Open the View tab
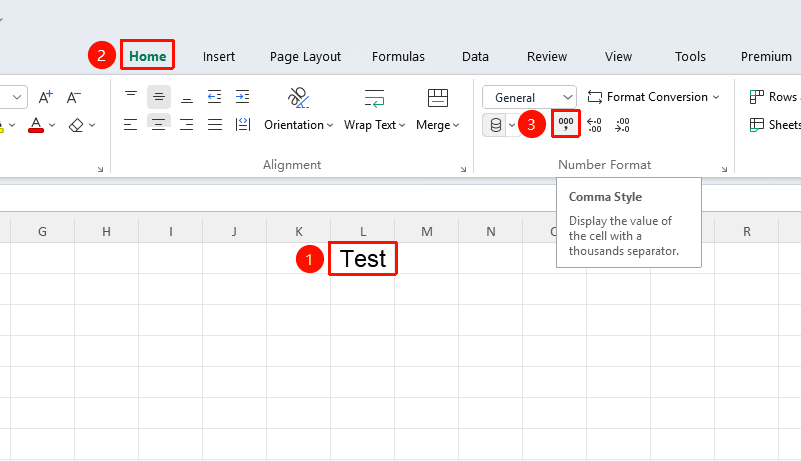Screen dimensions: 801x461 coord(618,56)
